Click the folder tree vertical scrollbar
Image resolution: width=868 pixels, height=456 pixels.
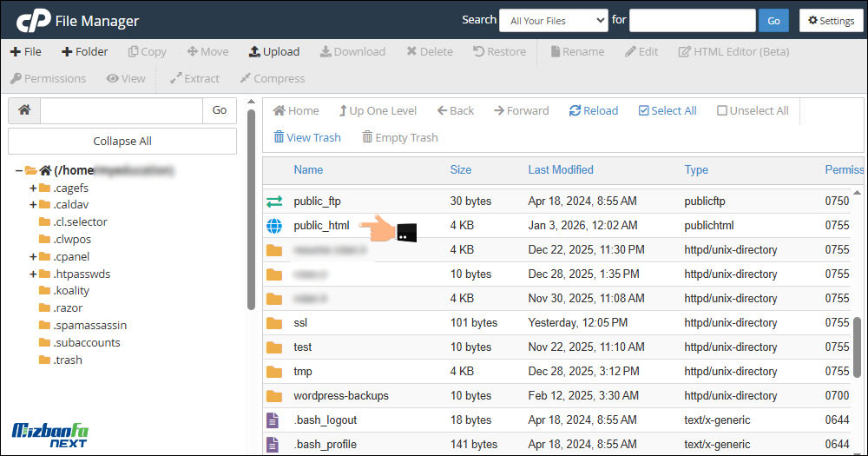(251, 209)
